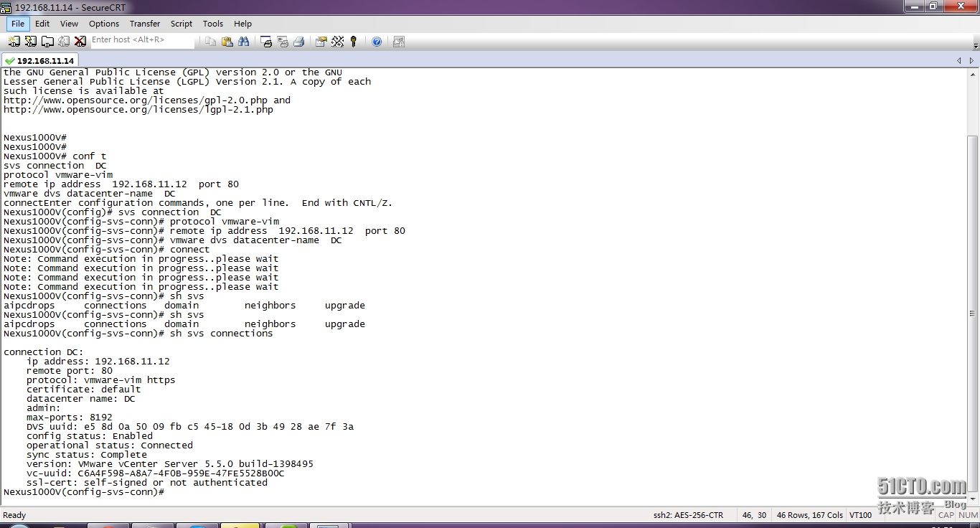Open the Edit menu
The image size is (980, 528).
(x=42, y=24)
